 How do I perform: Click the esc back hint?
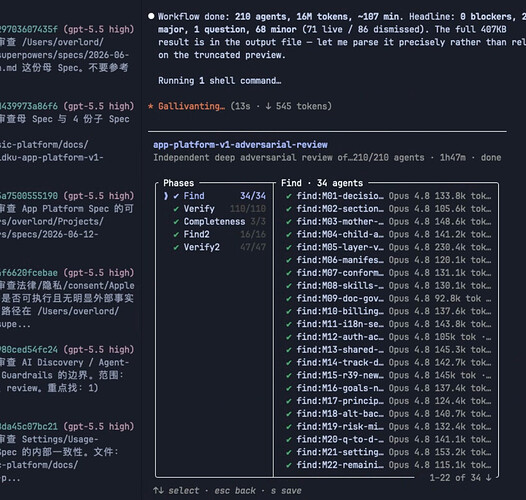tap(235, 491)
